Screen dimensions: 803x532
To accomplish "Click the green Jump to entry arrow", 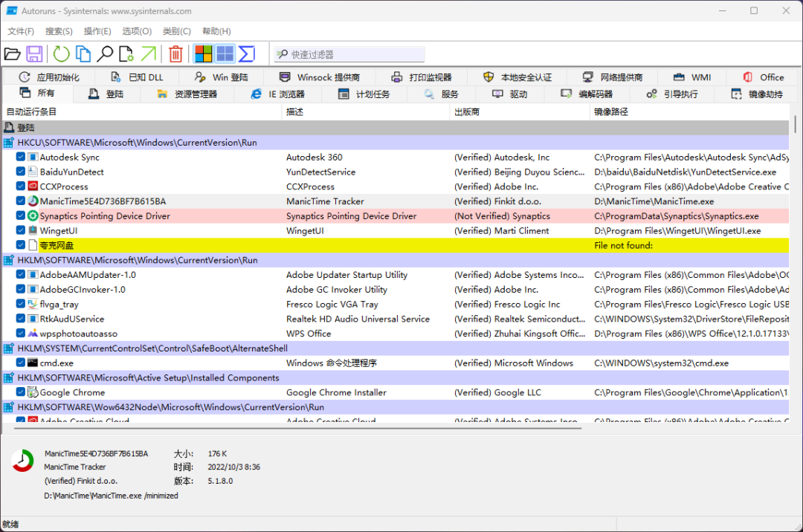I will click(x=149, y=54).
